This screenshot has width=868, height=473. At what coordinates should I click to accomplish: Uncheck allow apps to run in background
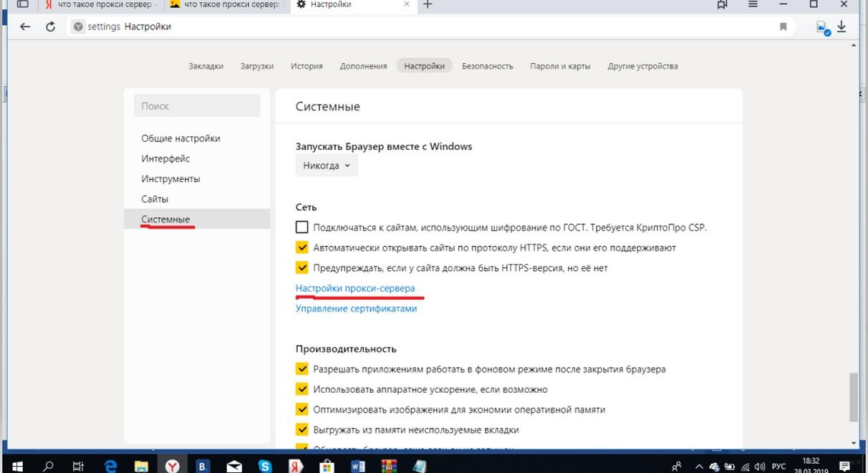pos(302,369)
